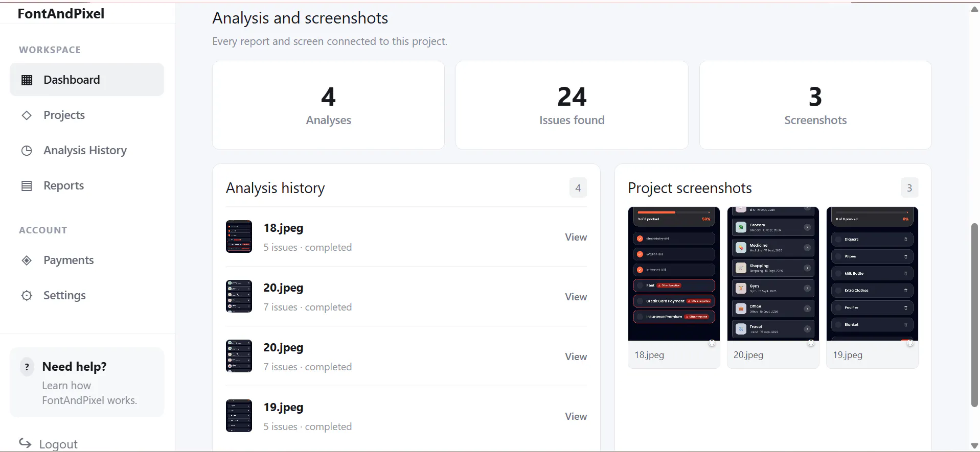Click the question mark help icon
The width and height of the screenshot is (980, 452).
(x=27, y=367)
